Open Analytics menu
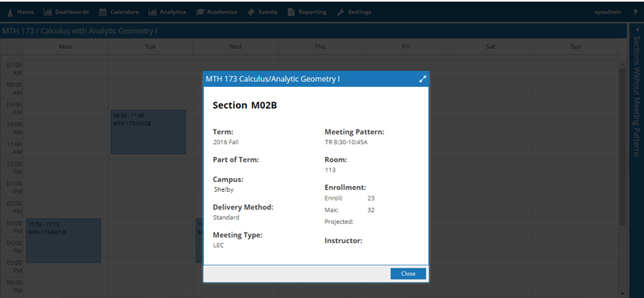Image resolution: width=644 pixels, height=298 pixels. pyautogui.click(x=167, y=12)
